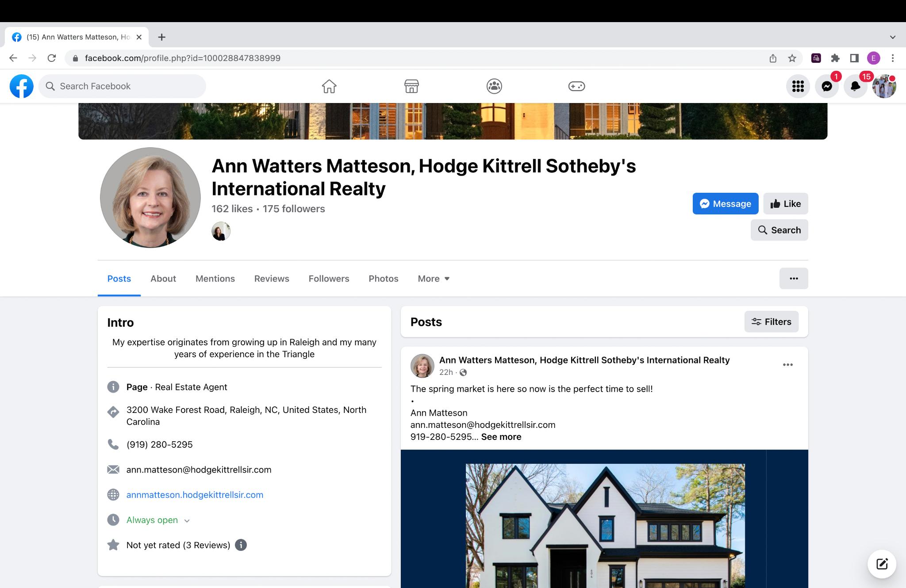This screenshot has height=588, width=906.
Task: Expand the More tab dropdown
Action: click(x=434, y=279)
